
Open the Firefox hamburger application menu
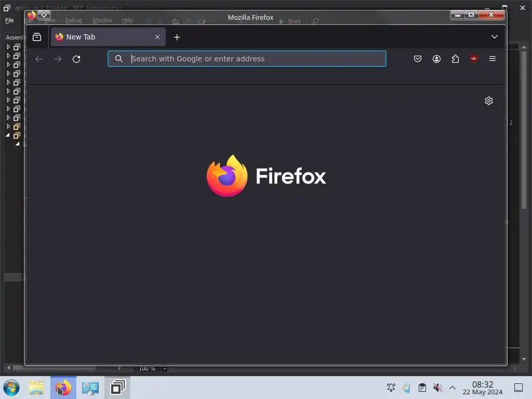click(493, 59)
